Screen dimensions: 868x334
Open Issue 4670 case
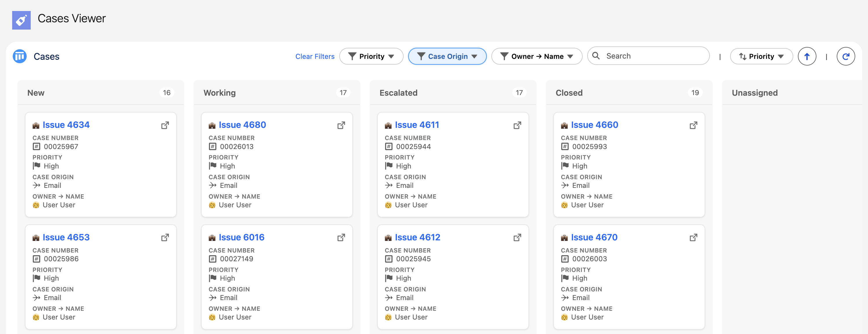[594, 237]
